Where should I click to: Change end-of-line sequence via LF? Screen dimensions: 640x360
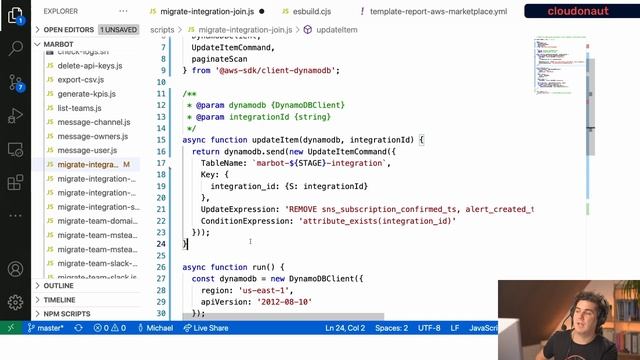pyautogui.click(x=455, y=328)
